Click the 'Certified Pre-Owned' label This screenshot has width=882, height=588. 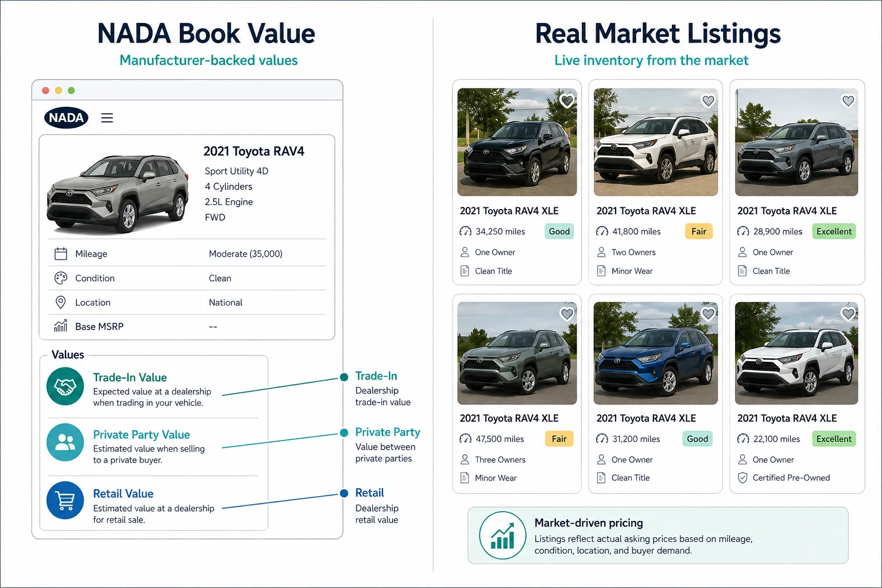[x=791, y=478]
